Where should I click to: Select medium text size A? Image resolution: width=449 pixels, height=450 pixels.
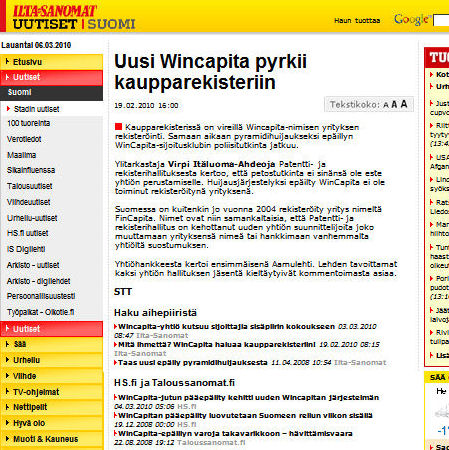[394, 105]
